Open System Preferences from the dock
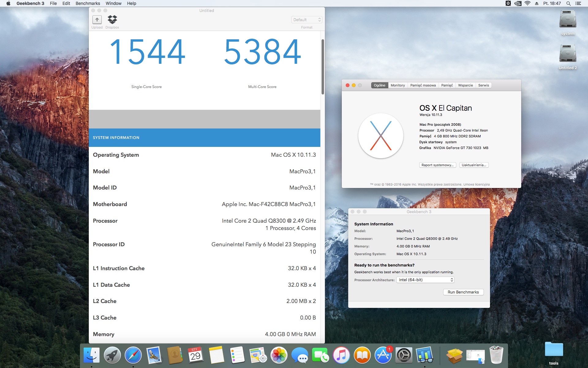 404,355
